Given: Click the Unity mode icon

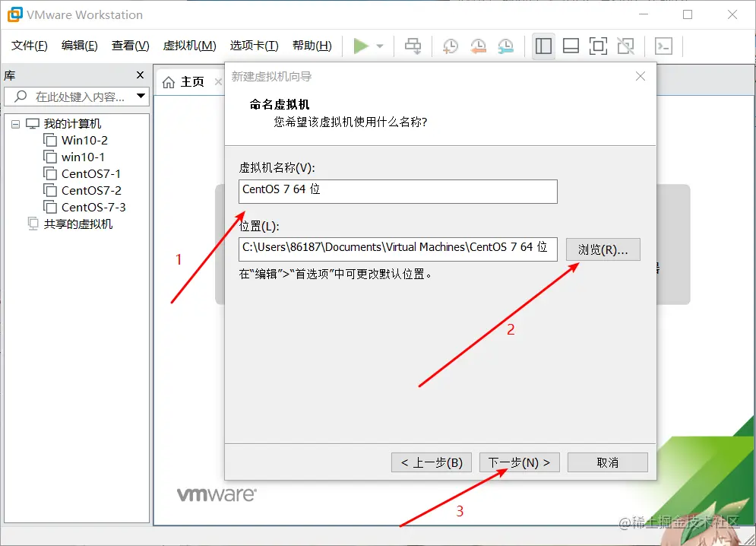Looking at the screenshot, I should pos(626,46).
